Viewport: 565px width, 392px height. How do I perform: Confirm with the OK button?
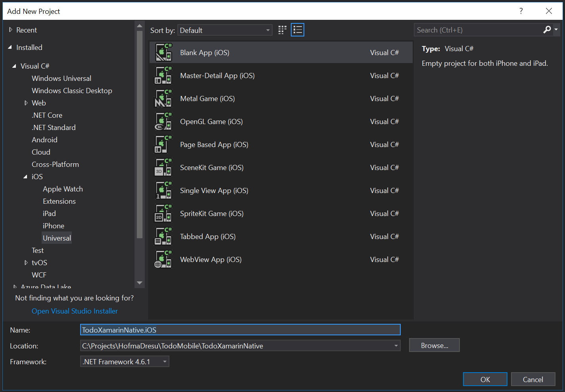pyautogui.click(x=485, y=379)
